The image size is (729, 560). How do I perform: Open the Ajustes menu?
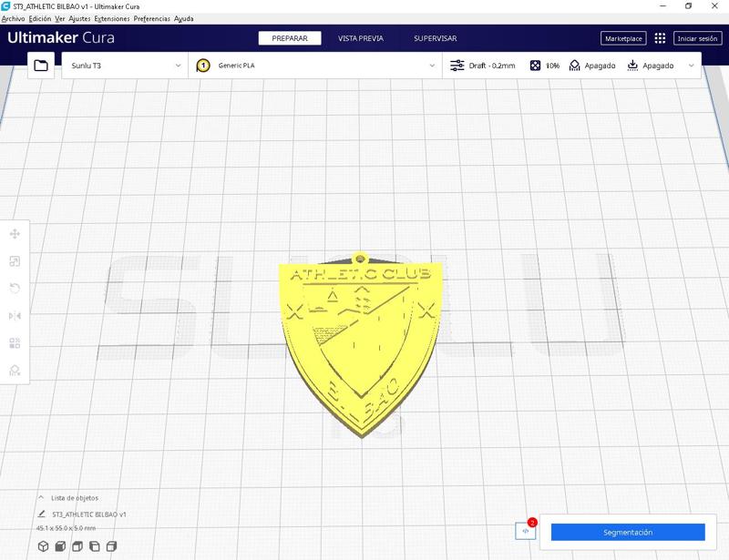click(x=79, y=18)
